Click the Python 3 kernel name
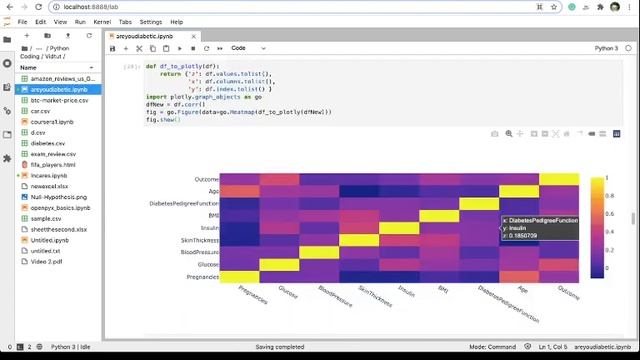The image size is (640, 360). pyautogui.click(x=606, y=48)
